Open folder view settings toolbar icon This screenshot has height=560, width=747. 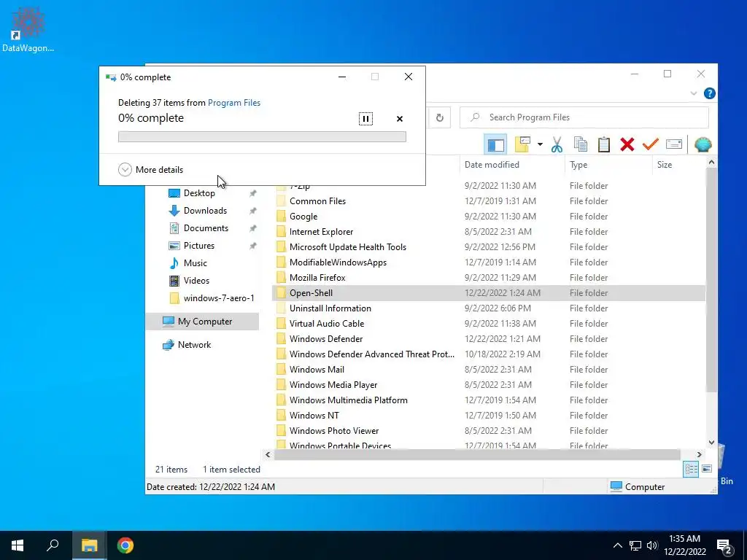pyautogui.click(x=522, y=144)
